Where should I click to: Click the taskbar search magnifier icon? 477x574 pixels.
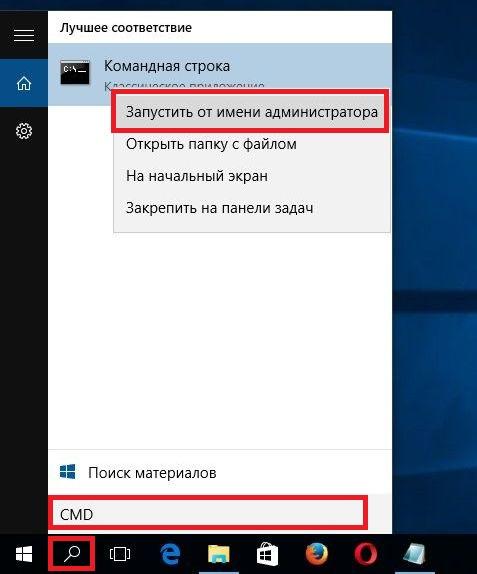(72, 554)
